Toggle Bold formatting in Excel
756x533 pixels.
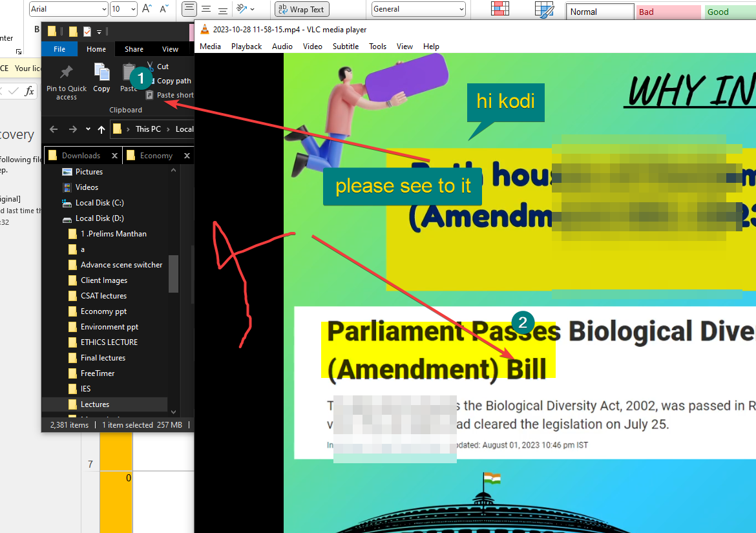(x=37, y=30)
